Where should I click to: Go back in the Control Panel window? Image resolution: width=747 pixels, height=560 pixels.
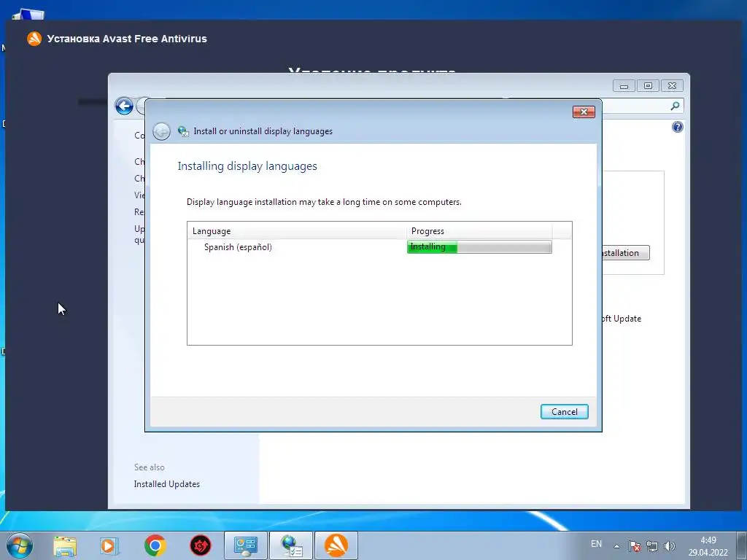click(x=124, y=106)
